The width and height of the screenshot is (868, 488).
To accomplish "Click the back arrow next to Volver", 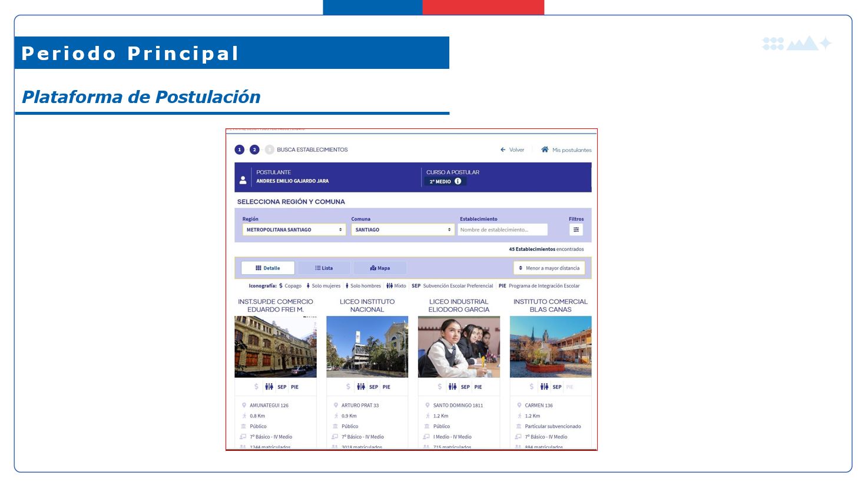I will coord(503,150).
